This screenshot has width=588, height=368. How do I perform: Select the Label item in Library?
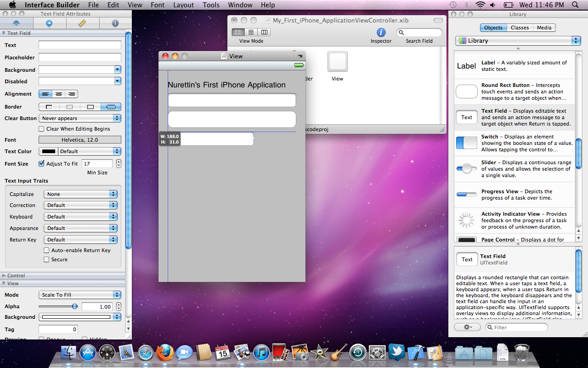[x=514, y=66]
